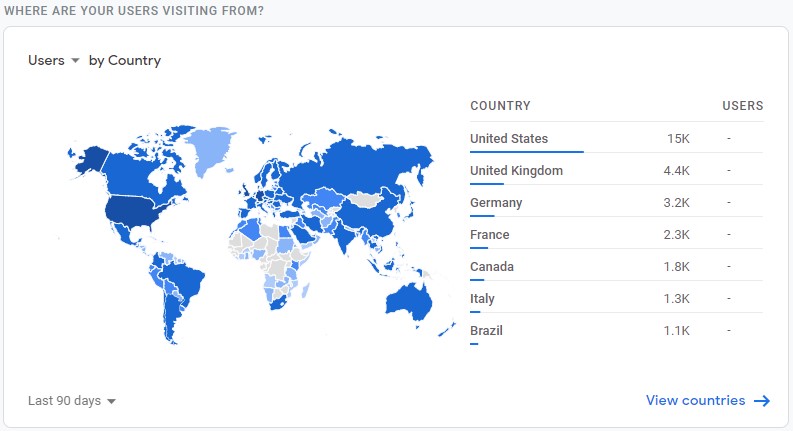
Task: Click the 1.3K users value
Action: (x=677, y=298)
